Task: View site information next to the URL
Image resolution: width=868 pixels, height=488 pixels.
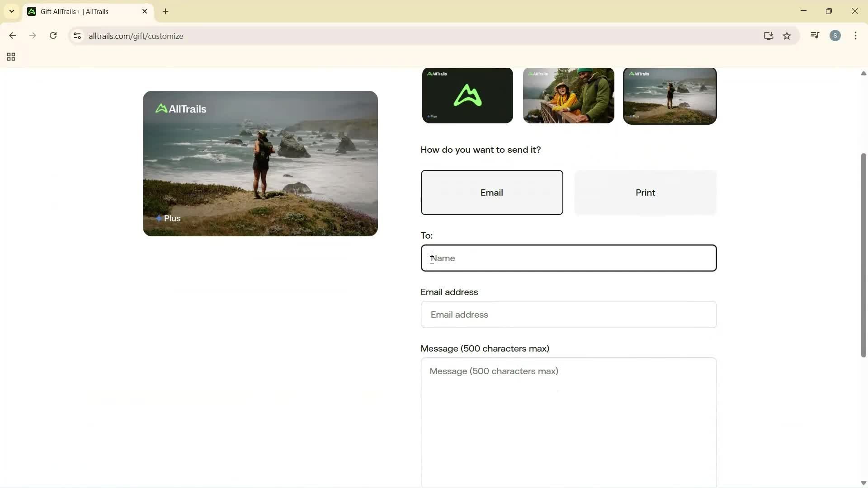Action: click(77, 36)
